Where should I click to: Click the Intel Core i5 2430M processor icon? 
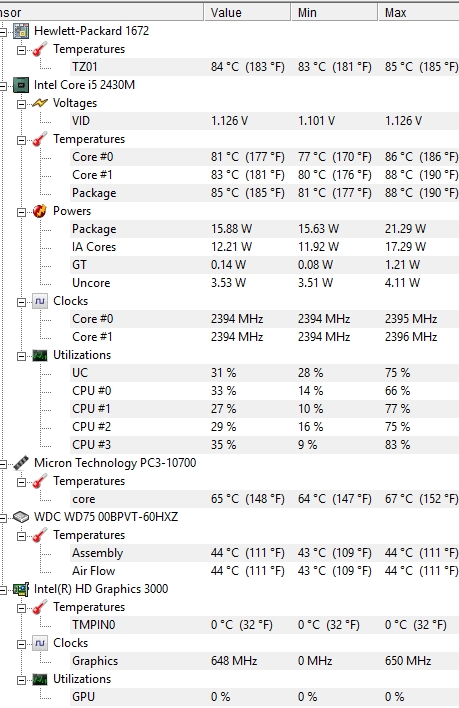tap(21, 85)
